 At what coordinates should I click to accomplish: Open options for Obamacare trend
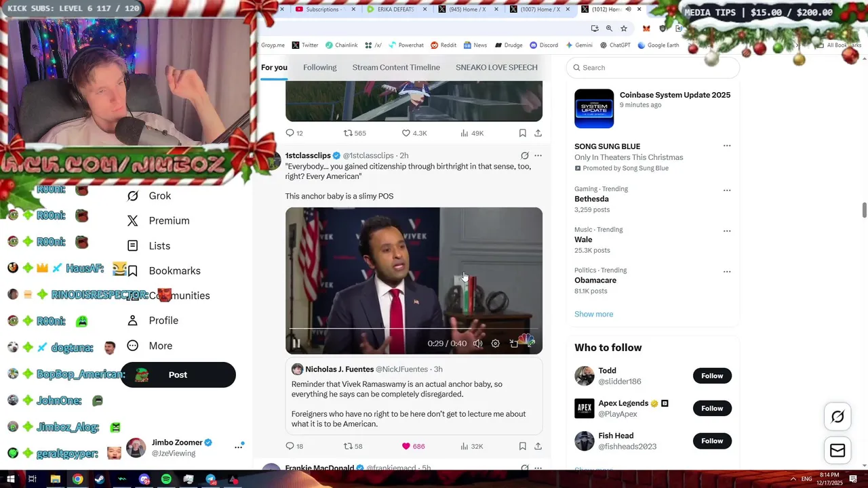(727, 272)
